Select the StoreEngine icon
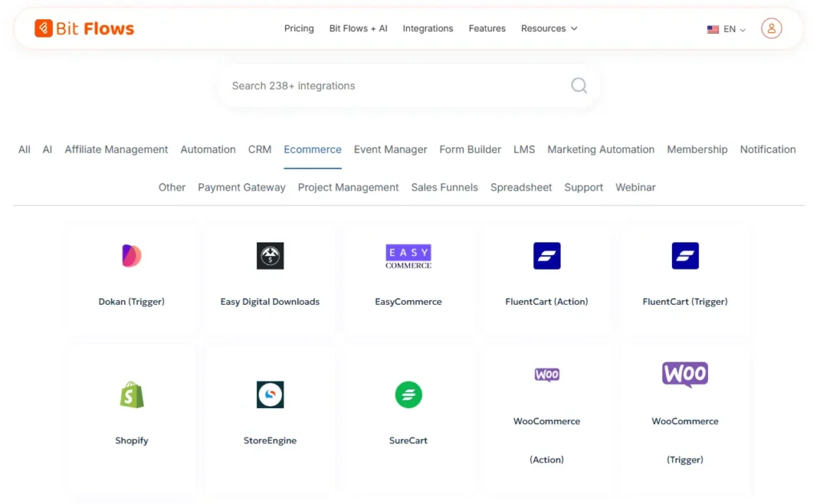820x504 pixels. [x=271, y=394]
